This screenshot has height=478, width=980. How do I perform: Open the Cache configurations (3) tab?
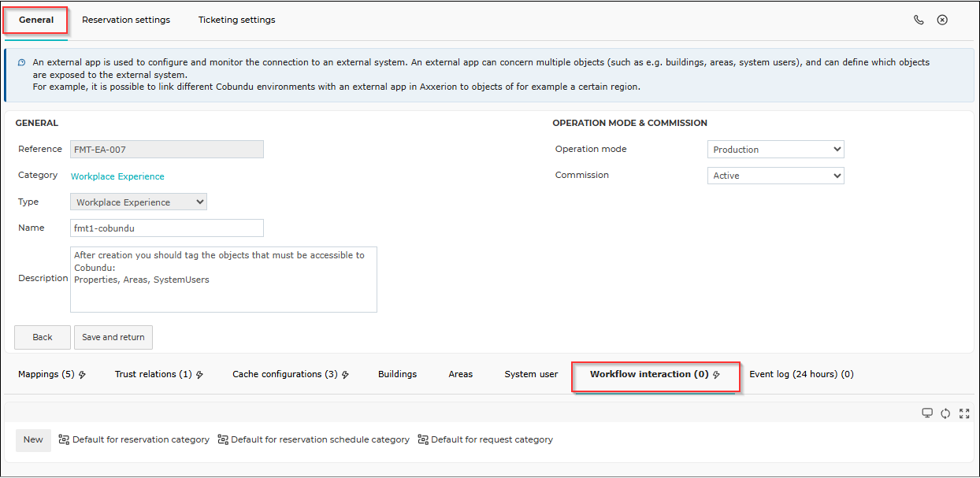(x=291, y=374)
